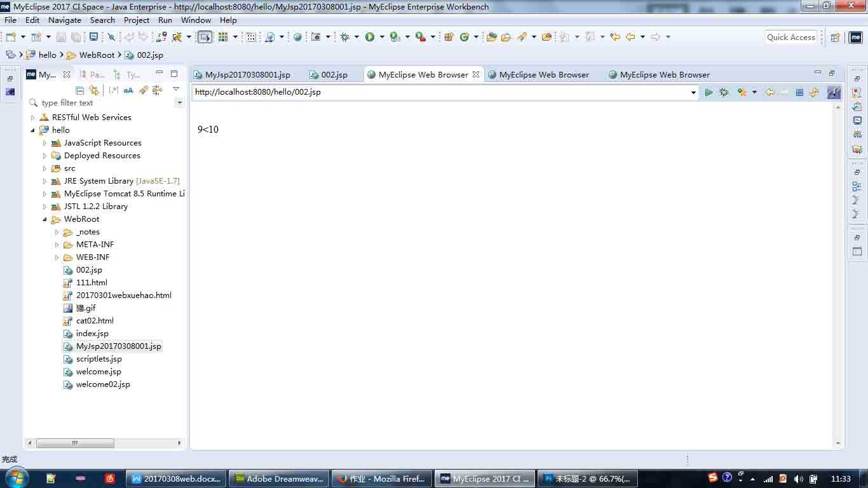Click the browser Refresh icon
Image resolution: width=868 pixels, height=488 pixels.
pos(814,92)
